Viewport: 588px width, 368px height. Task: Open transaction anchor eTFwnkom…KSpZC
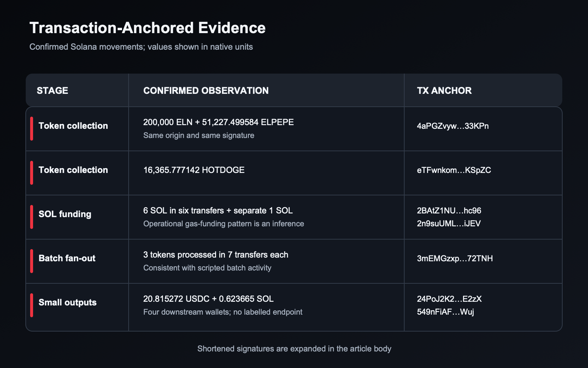[x=454, y=170]
